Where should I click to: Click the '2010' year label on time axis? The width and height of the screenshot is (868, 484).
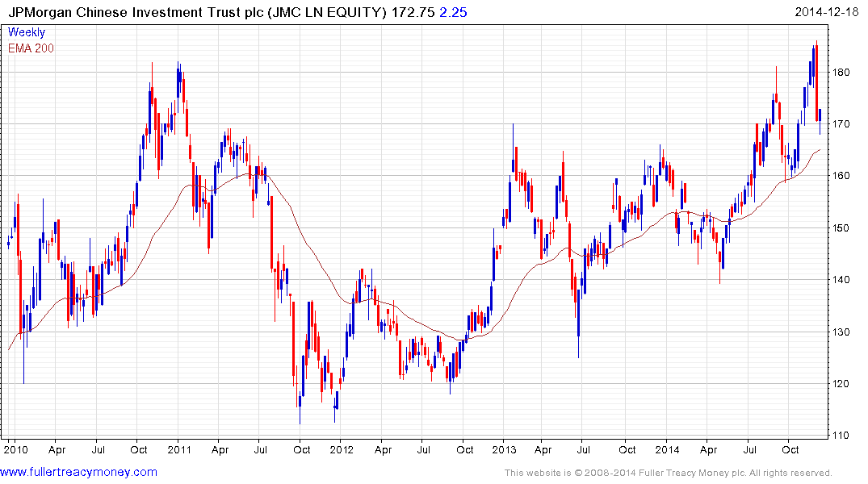click(15, 449)
